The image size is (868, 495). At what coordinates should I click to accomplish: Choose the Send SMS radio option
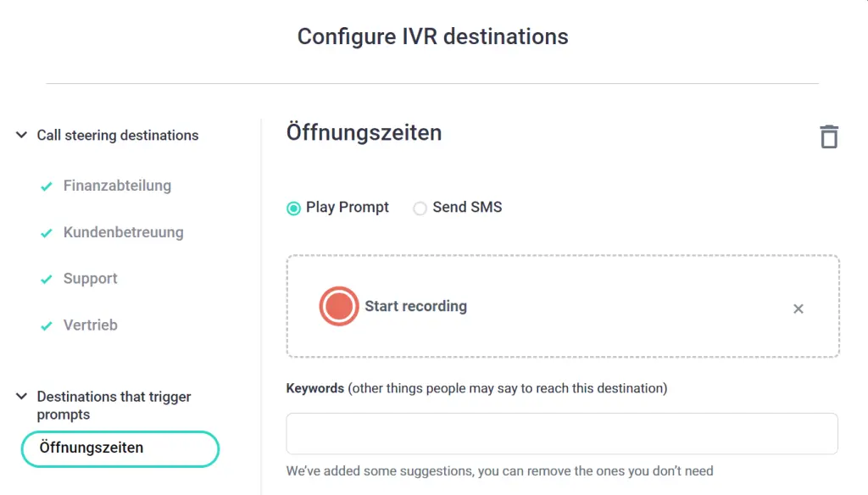tap(420, 208)
